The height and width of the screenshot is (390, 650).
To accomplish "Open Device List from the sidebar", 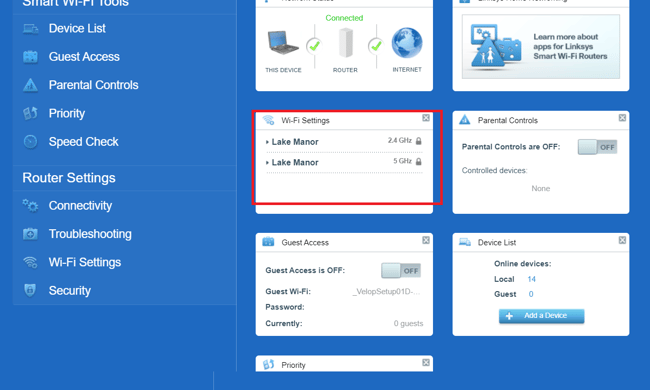I will pos(77,28).
